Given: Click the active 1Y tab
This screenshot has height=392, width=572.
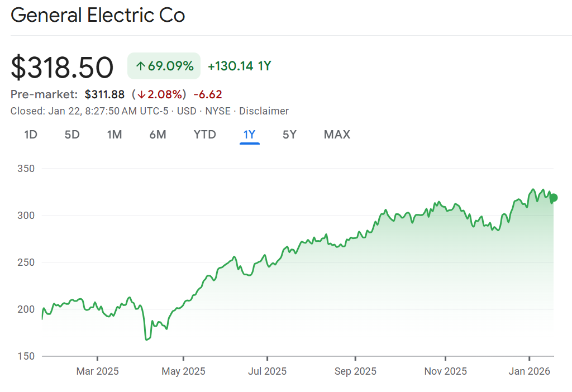Looking at the screenshot, I should click(x=249, y=135).
